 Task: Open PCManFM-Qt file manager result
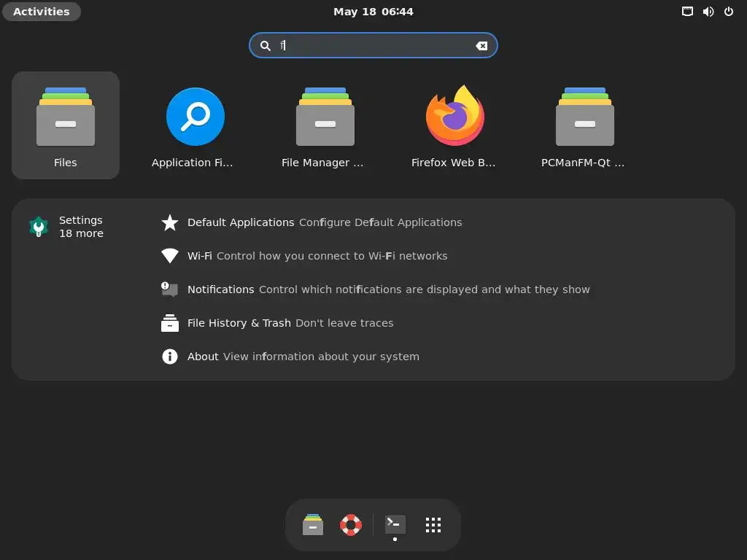click(x=584, y=125)
